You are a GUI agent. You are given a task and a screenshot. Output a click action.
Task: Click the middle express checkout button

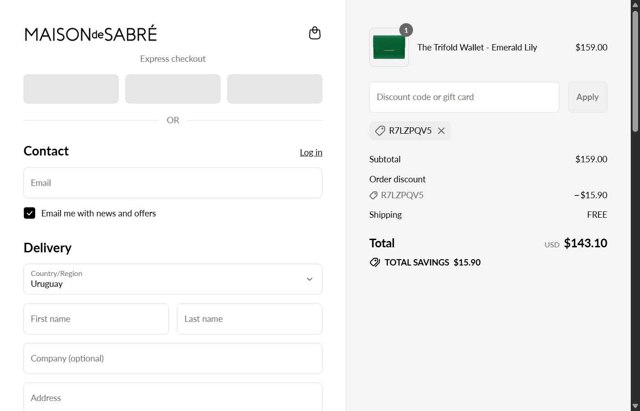tap(173, 89)
